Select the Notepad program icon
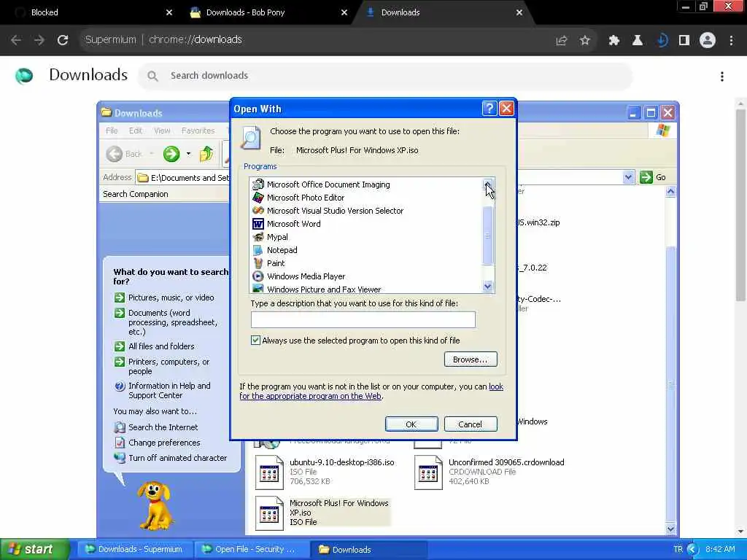747x560 pixels. [258, 250]
